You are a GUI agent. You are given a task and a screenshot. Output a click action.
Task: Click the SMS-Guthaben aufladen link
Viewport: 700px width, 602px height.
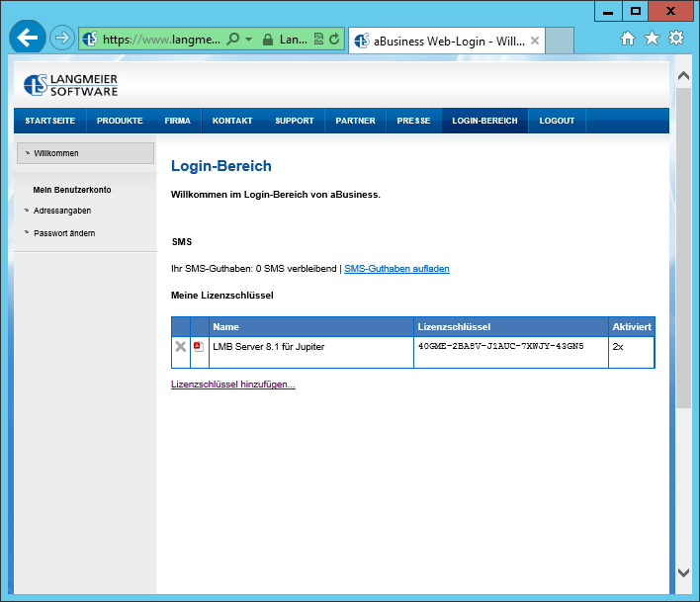[396, 269]
